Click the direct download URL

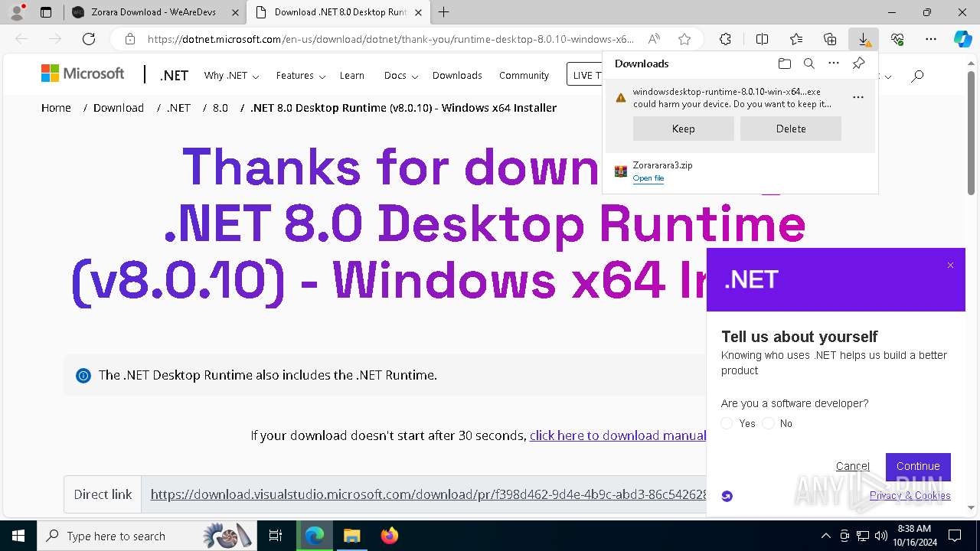click(428, 494)
